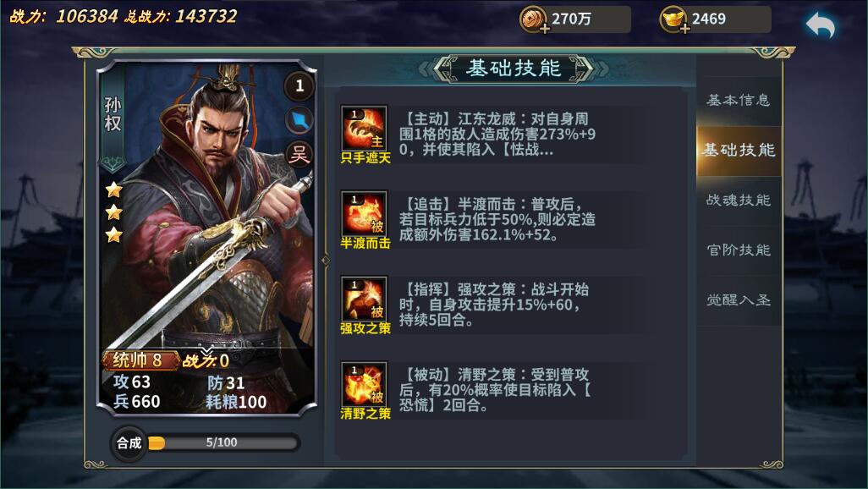868x489 pixels.
Task: Tap the 吴 faction badge
Action: [299, 155]
